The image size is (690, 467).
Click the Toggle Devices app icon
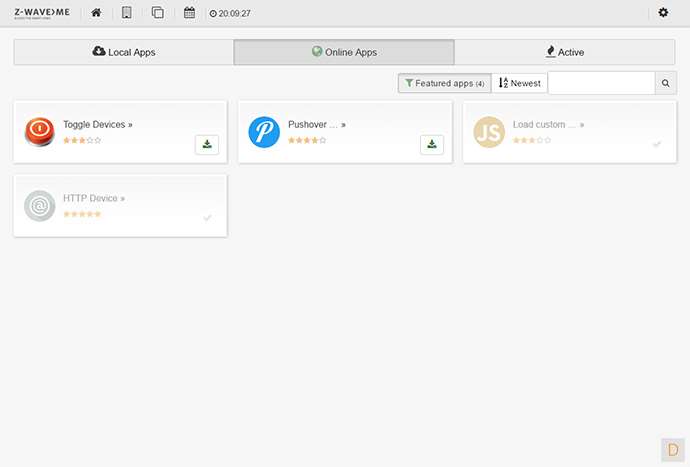click(40, 132)
